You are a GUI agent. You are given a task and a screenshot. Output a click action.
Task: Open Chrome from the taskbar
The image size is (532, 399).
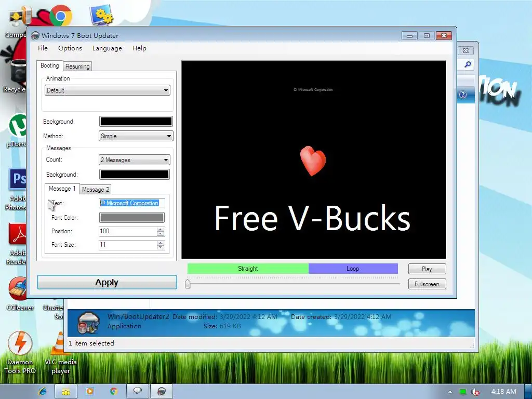coord(114,391)
